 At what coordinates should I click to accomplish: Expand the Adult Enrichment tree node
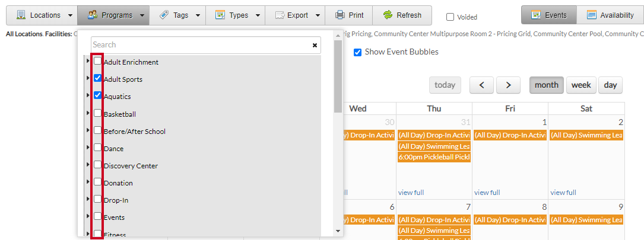click(x=87, y=60)
